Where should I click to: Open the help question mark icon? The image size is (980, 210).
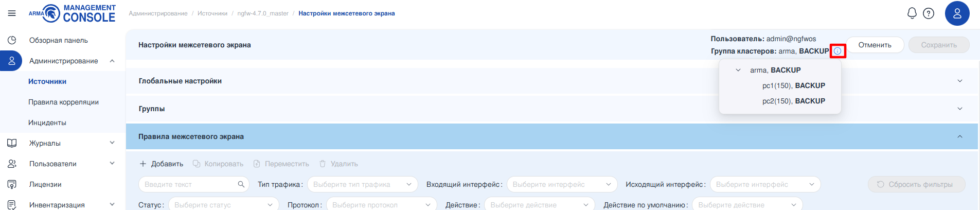point(929,13)
